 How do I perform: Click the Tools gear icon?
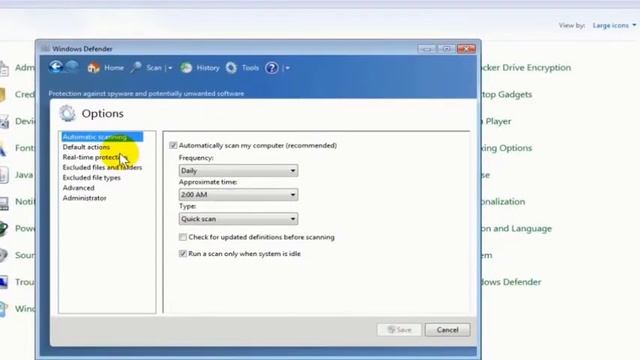tap(231, 68)
